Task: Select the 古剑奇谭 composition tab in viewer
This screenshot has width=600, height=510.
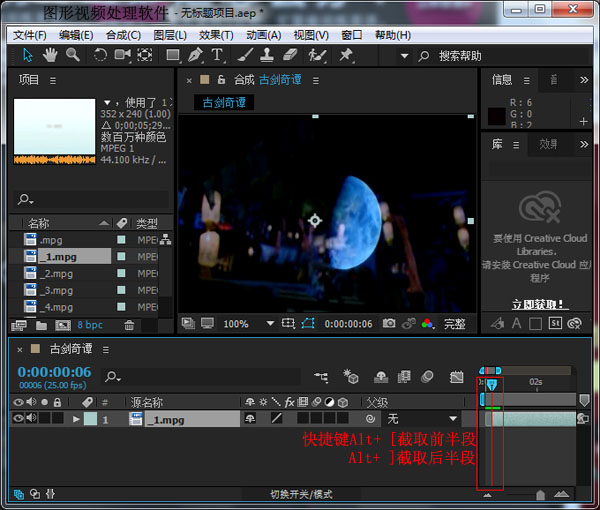Action: (224, 103)
